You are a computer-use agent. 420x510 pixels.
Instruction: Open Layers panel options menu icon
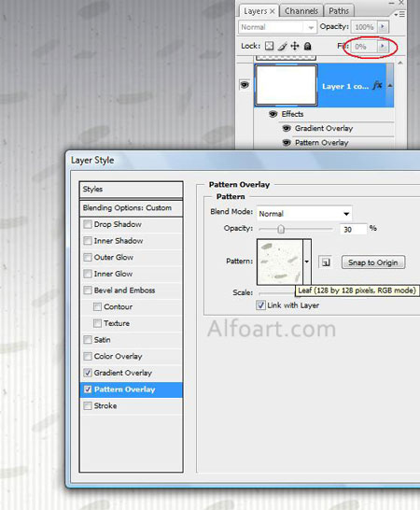coord(399,14)
